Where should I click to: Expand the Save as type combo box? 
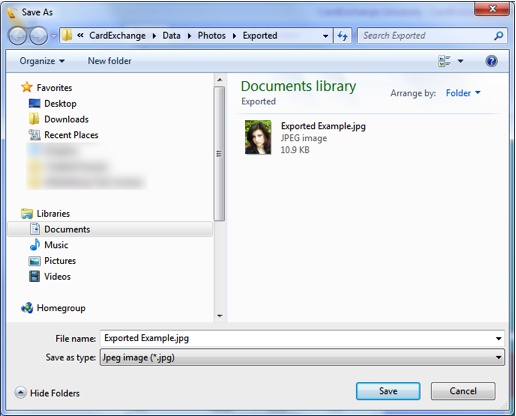pos(302,357)
